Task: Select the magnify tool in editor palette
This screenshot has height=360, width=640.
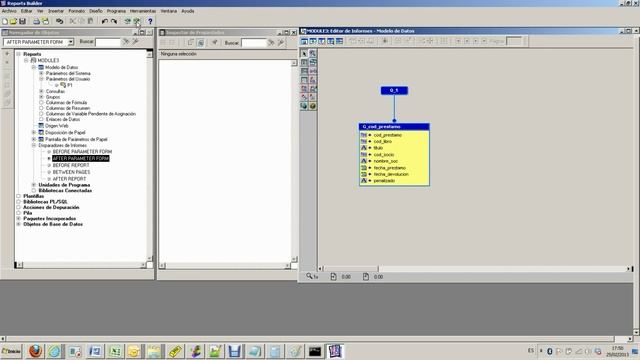Action: click(x=313, y=53)
